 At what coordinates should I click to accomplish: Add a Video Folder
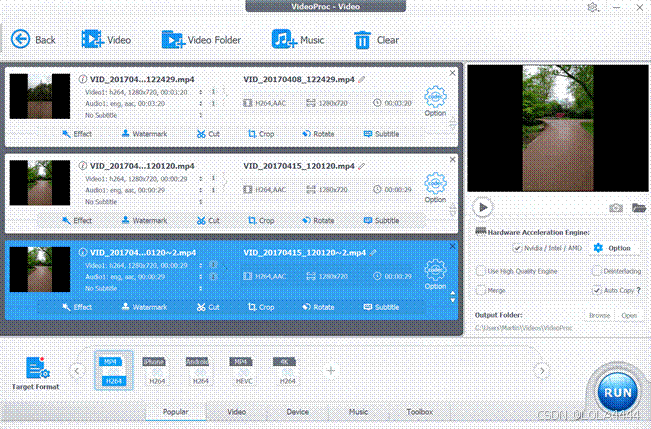point(201,40)
